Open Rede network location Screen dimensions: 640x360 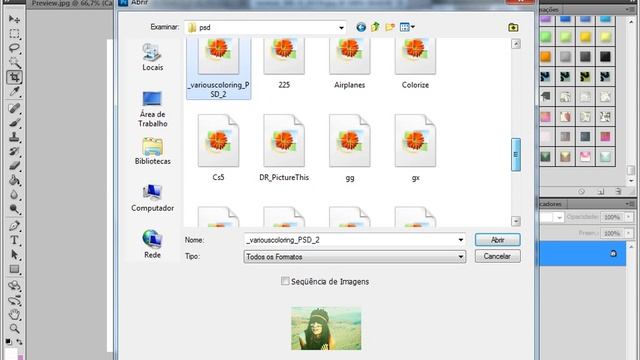click(152, 244)
